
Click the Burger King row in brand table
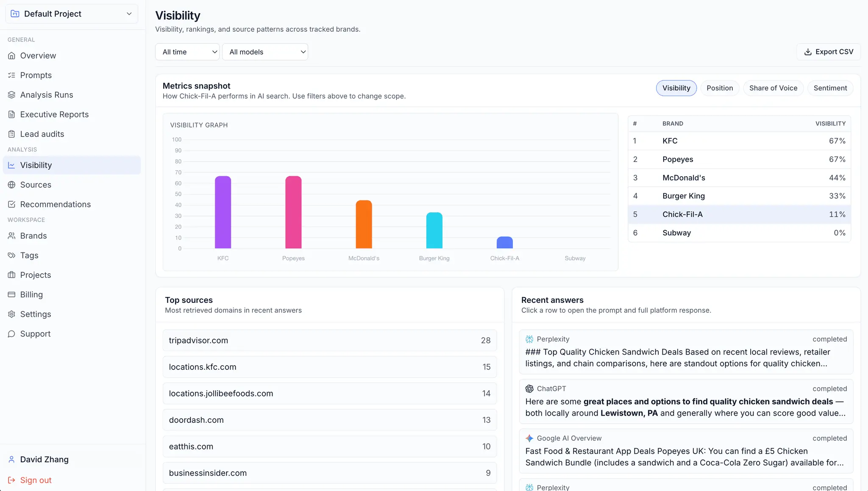click(739, 196)
